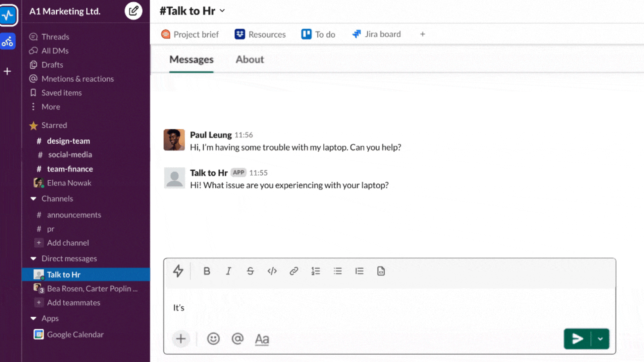The image size is (644, 362).
Task: Switch to the About tab
Action: coord(250,59)
